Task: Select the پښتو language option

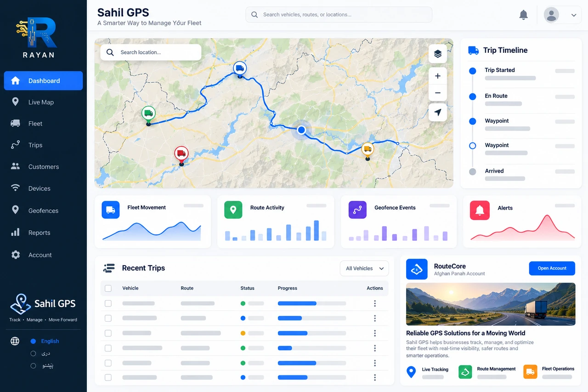Action: point(42,366)
